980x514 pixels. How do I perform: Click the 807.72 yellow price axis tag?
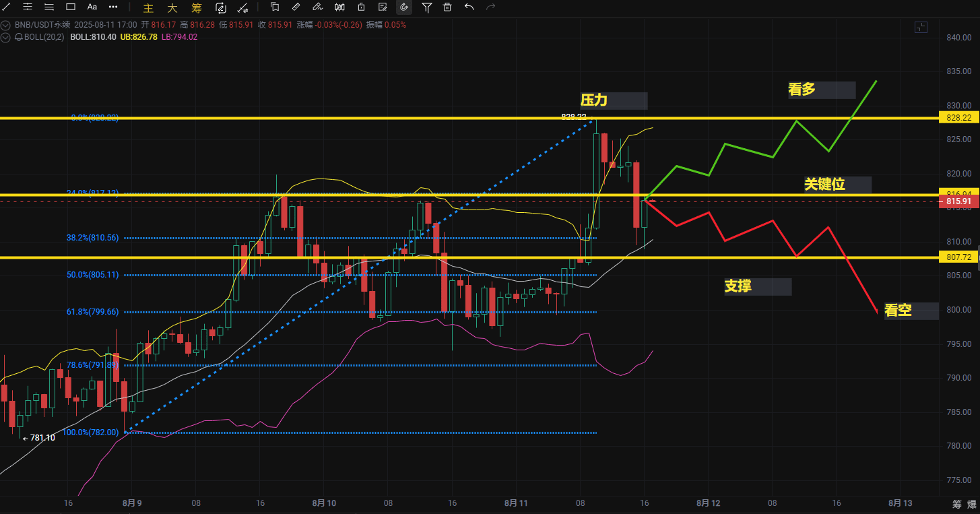click(x=959, y=257)
